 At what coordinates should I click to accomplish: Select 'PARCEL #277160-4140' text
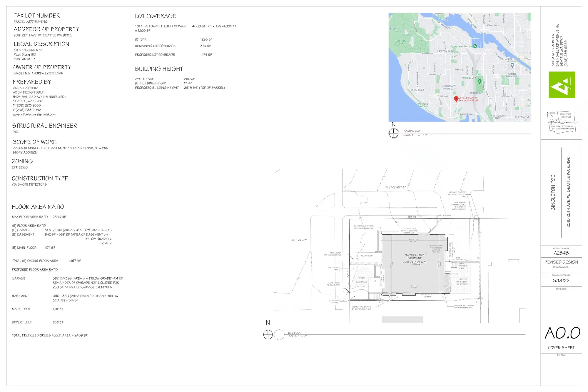pyautogui.click(x=31, y=22)
